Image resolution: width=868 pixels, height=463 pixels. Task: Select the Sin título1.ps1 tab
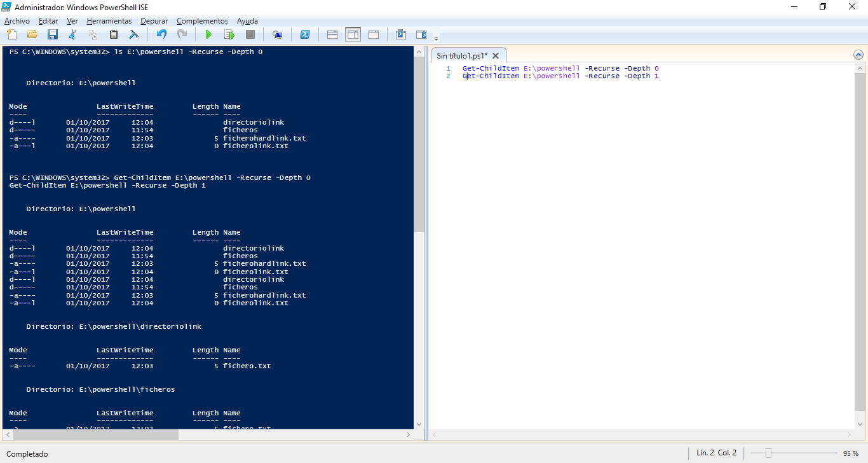click(464, 55)
